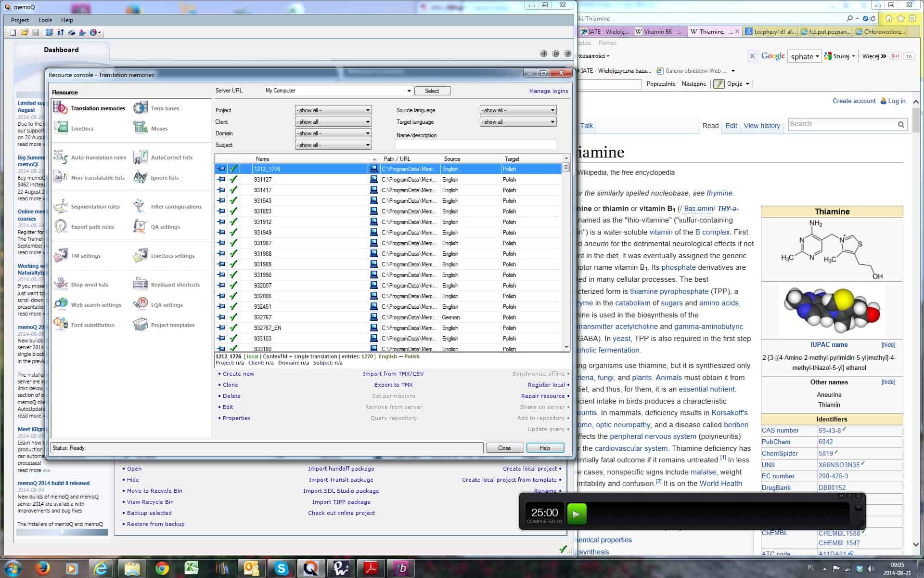The image size is (924, 578).
Task: Click Manage logins link
Action: [549, 91]
